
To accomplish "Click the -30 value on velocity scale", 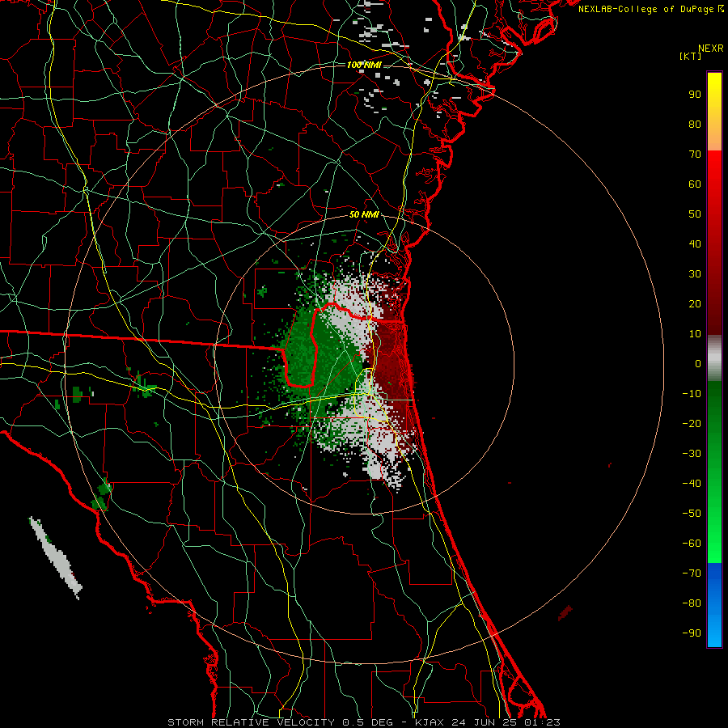I will pos(692,454).
